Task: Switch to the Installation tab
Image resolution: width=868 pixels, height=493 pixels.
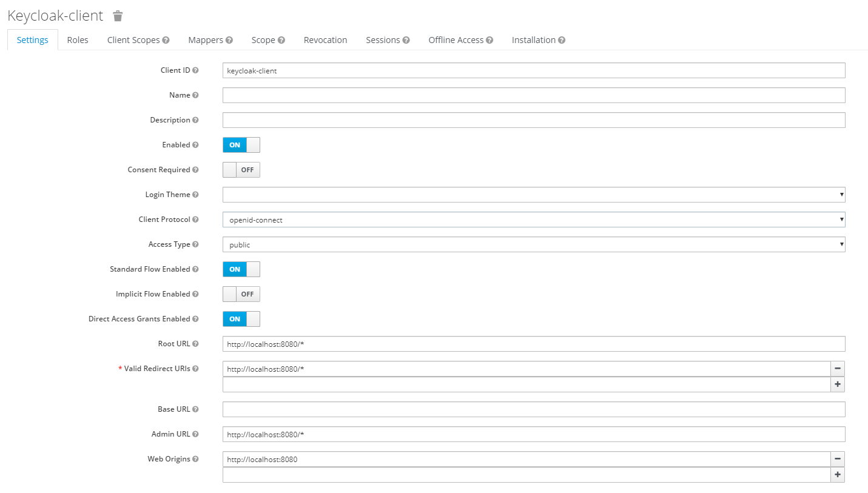Action: 534,40
